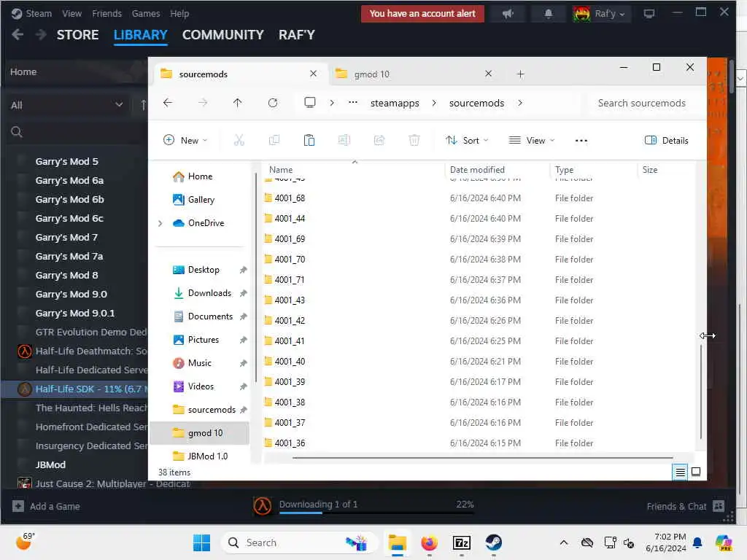Open the Friends menu in Steam

coord(107,13)
